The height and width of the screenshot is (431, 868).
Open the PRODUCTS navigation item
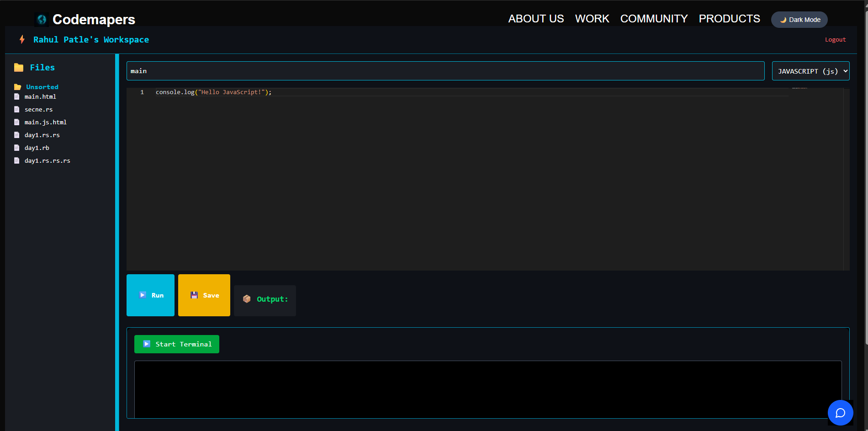(x=729, y=19)
